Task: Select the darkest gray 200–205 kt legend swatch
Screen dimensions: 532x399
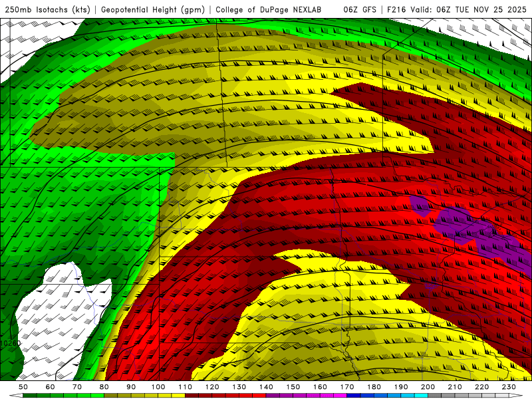Action: [435, 395]
